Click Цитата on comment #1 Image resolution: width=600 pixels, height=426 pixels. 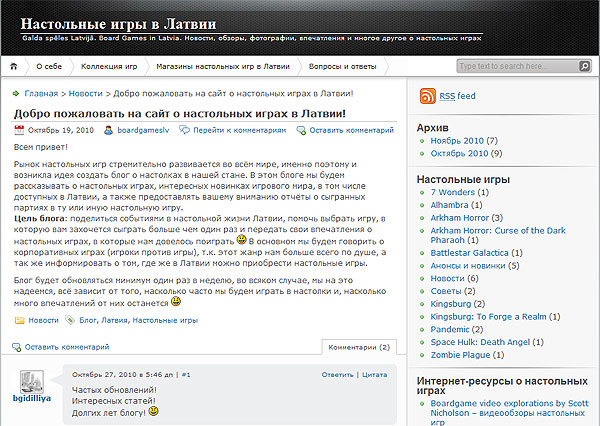[375, 375]
